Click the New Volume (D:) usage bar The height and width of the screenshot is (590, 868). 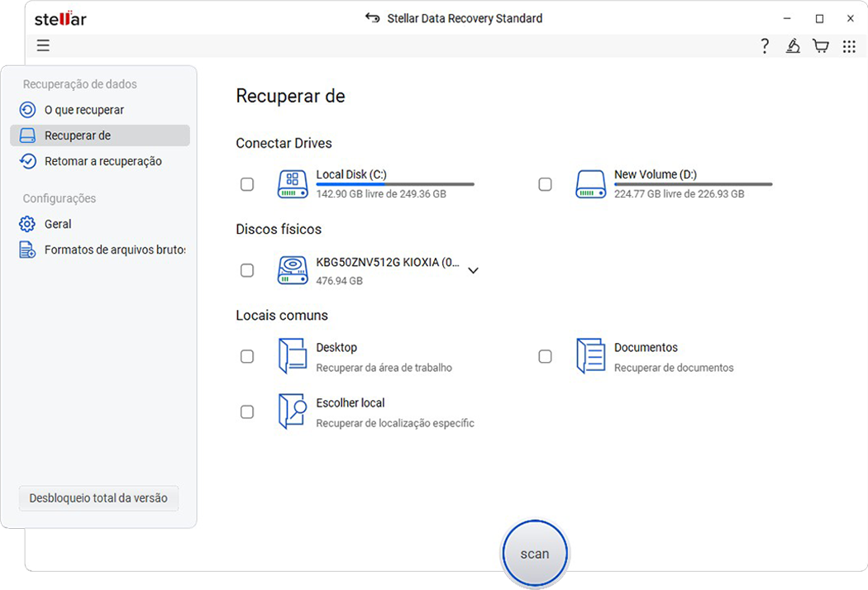(693, 184)
